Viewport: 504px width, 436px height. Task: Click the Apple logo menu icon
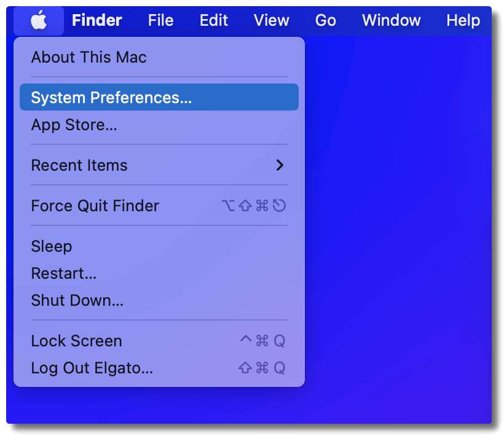pos(39,21)
